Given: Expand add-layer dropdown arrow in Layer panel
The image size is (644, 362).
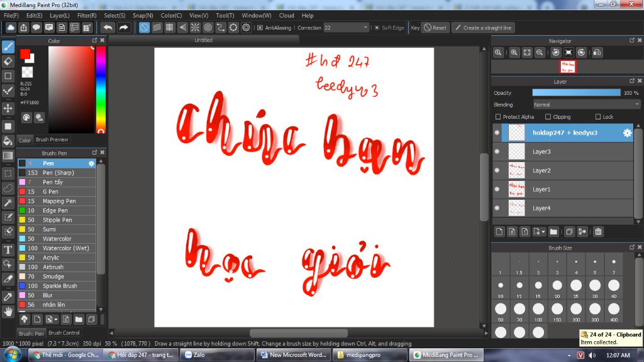Looking at the screenshot, I should (x=543, y=232).
